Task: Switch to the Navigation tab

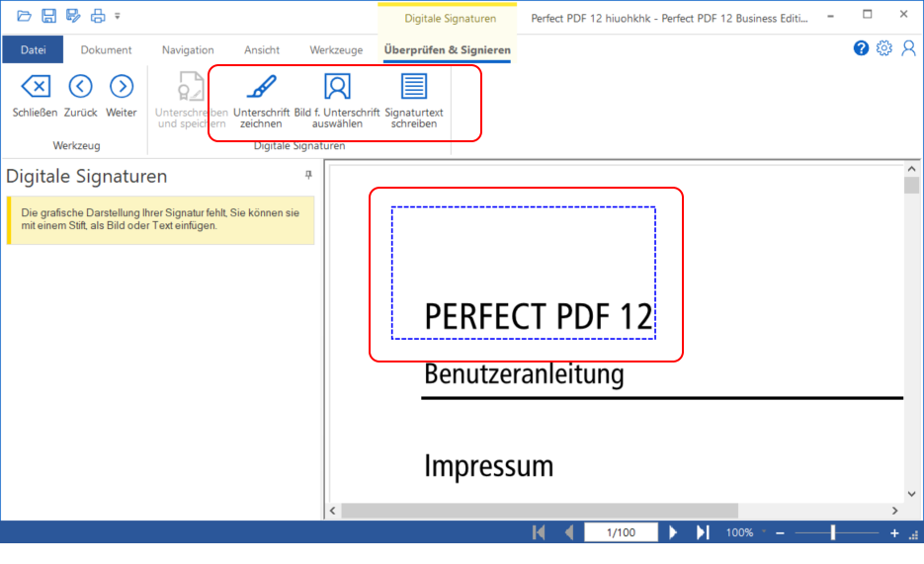Action: [188, 50]
